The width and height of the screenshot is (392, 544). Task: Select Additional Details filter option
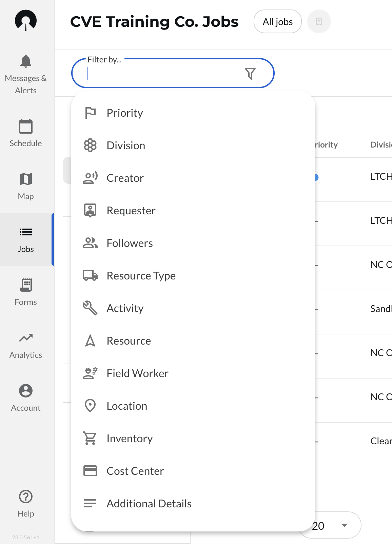tap(149, 504)
